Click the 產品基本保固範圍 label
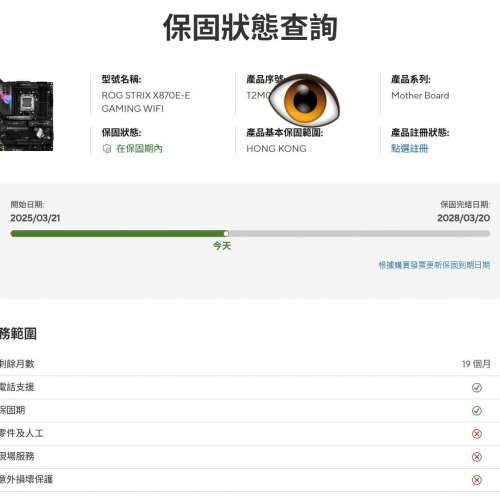 (x=285, y=132)
